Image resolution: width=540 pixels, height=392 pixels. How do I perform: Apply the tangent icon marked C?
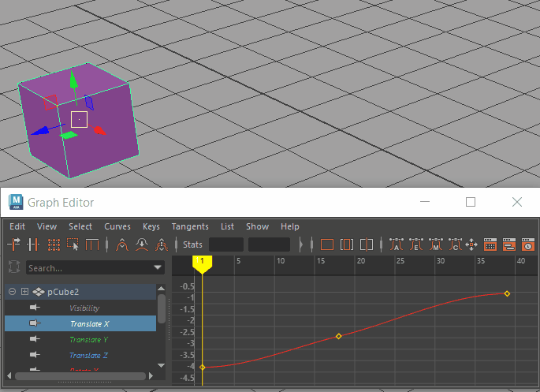456,245
